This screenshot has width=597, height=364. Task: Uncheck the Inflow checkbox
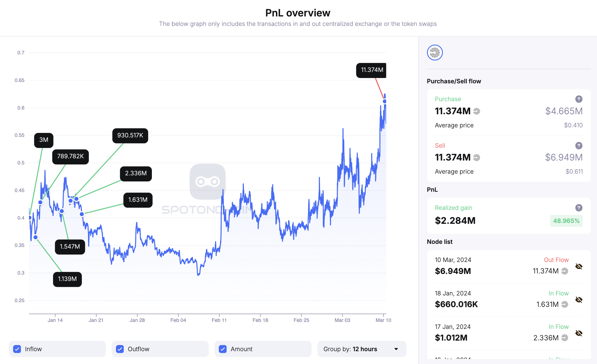17,349
